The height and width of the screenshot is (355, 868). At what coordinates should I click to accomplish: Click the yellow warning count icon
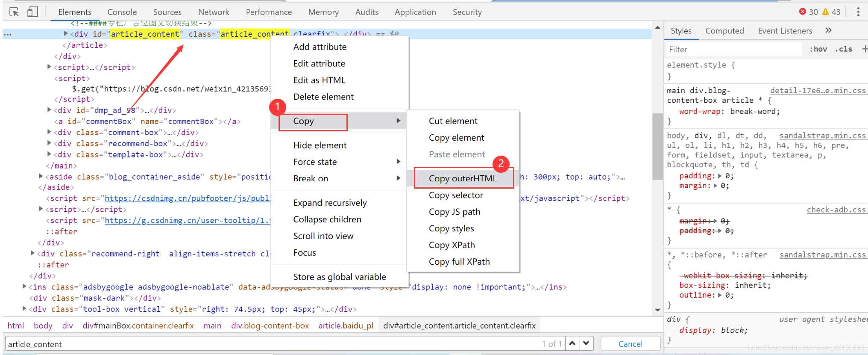826,12
